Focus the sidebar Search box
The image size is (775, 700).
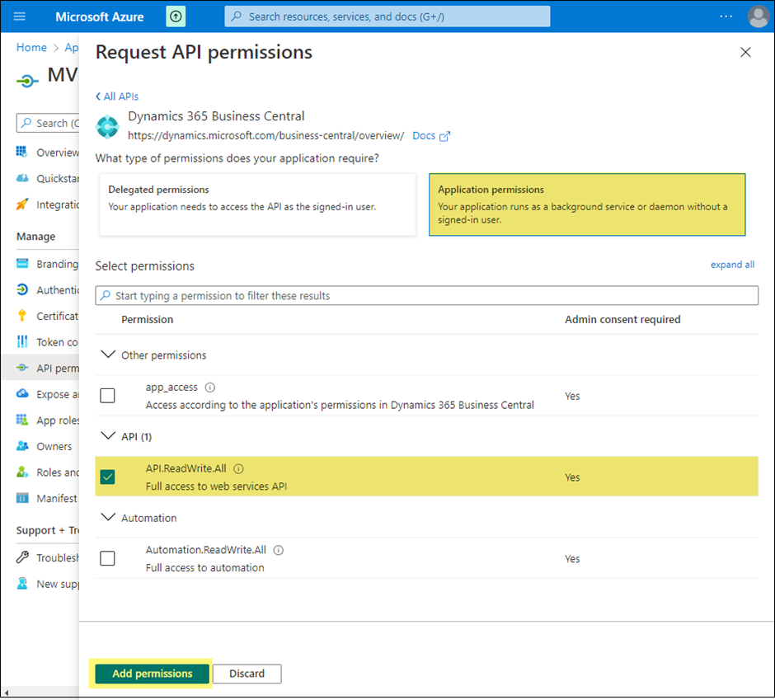(48, 123)
